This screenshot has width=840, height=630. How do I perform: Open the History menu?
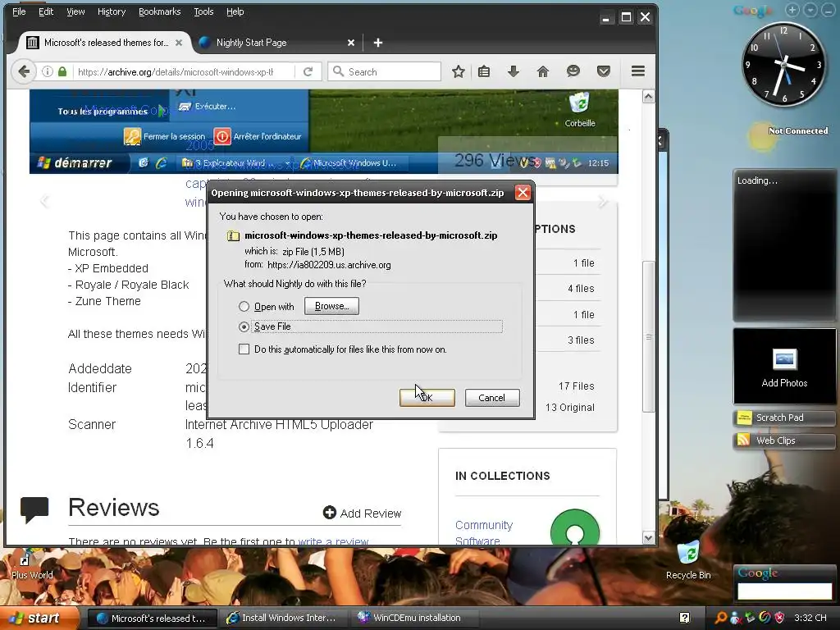(x=112, y=11)
